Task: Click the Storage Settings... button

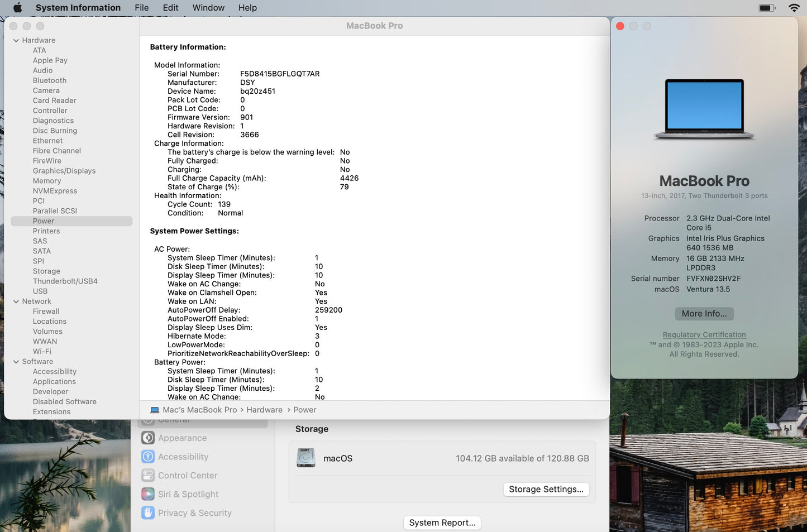Action: pos(546,489)
